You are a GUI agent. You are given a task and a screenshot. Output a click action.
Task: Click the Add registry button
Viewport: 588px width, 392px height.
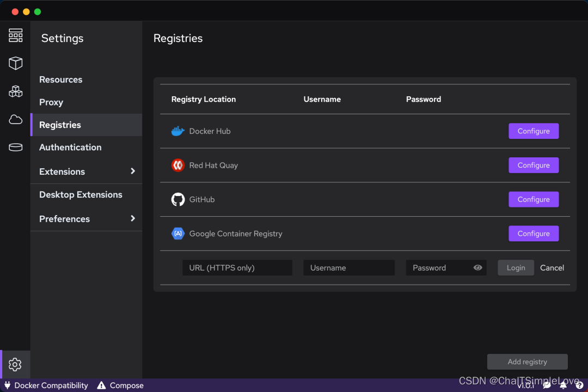(527, 362)
